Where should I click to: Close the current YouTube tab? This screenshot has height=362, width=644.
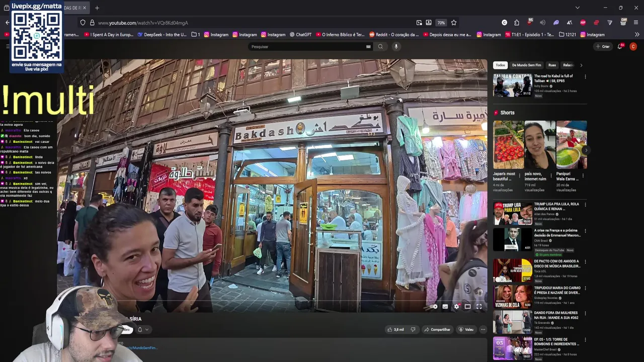(84, 8)
